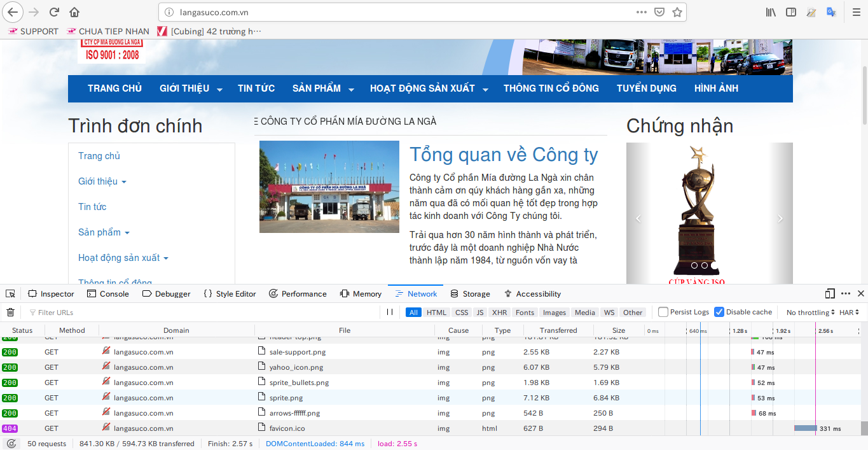Show previous certificate slide
Screen dimensions: 868x450
pyautogui.click(x=638, y=218)
